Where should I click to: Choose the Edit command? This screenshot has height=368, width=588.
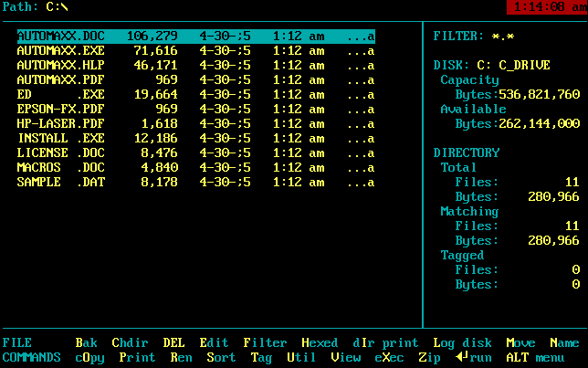214,342
